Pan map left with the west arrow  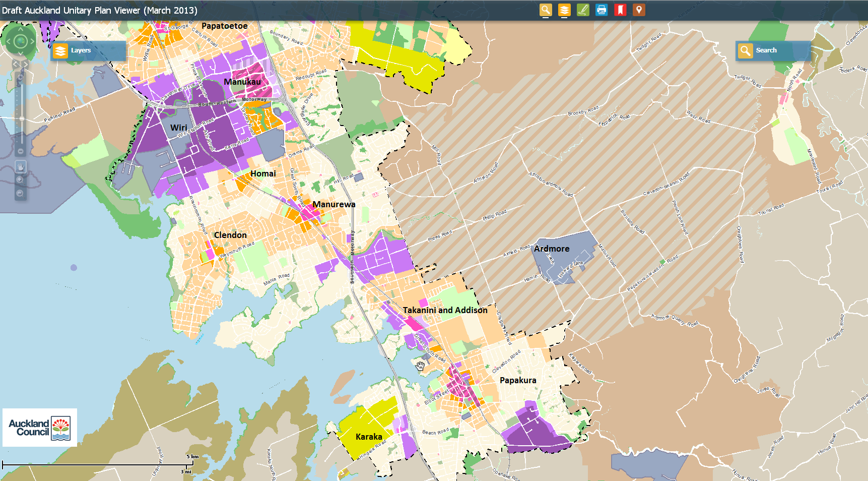point(9,41)
